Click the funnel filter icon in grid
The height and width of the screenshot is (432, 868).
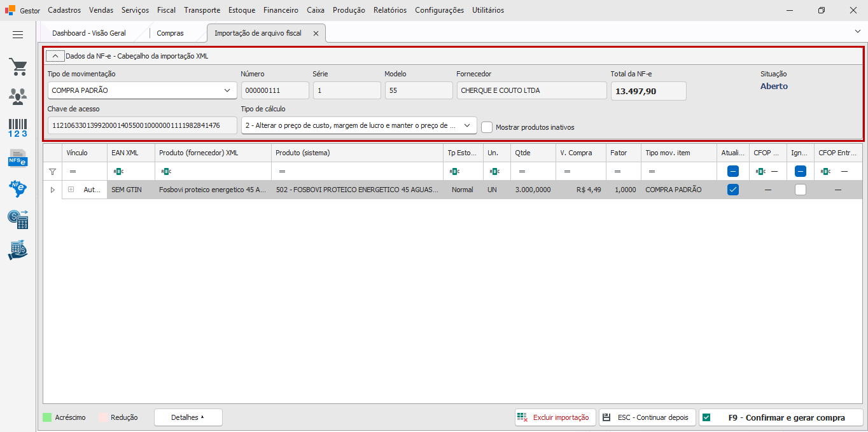point(53,171)
